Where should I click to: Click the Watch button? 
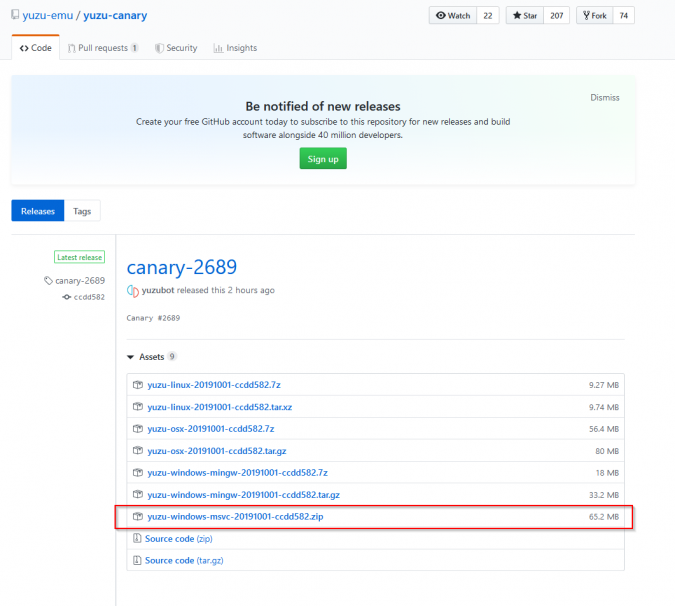453,15
